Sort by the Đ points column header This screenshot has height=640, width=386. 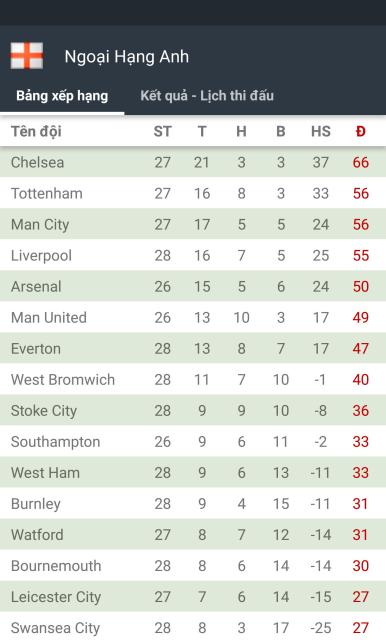[x=360, y=131]
